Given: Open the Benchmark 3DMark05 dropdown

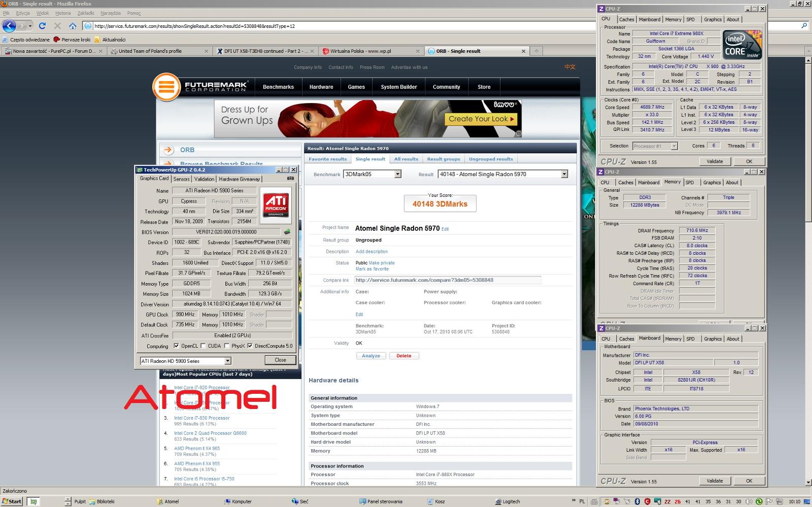Looking at the screenshot, I should coord(398,174).
